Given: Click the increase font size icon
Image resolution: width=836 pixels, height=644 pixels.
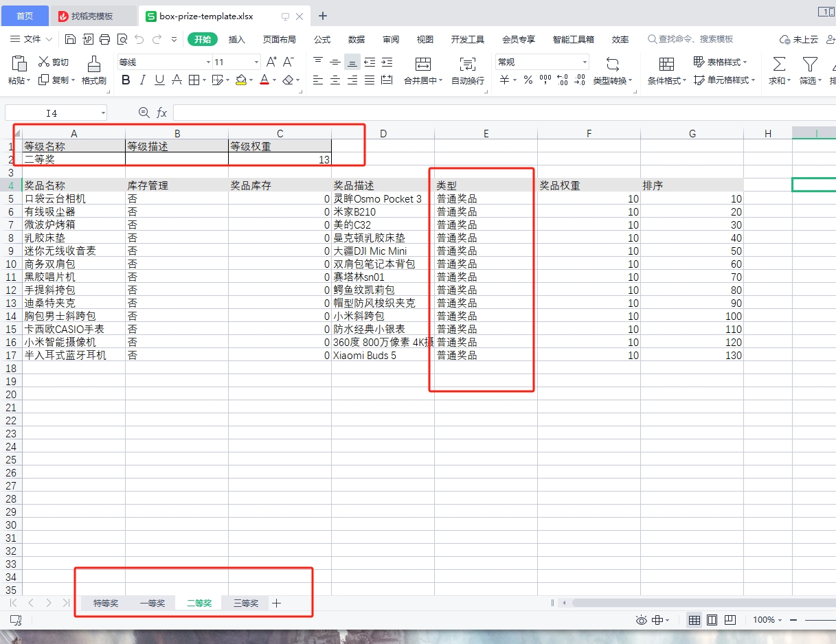Looking at the screenshot, I should coord(271,62).
